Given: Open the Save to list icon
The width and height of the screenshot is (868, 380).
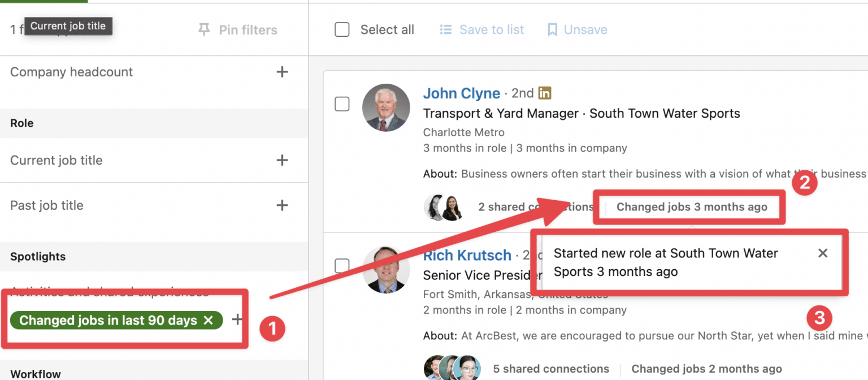Looking at the screenshot, I should (445, 29).
